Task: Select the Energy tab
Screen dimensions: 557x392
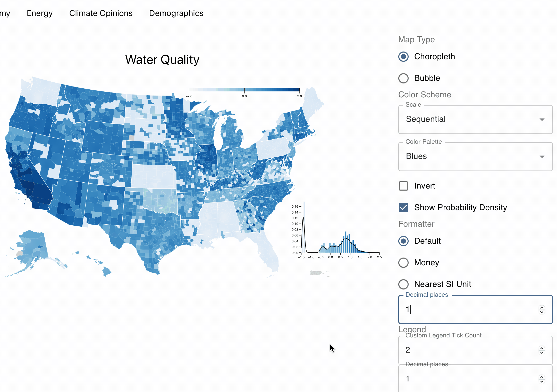Action: point(39,13)
